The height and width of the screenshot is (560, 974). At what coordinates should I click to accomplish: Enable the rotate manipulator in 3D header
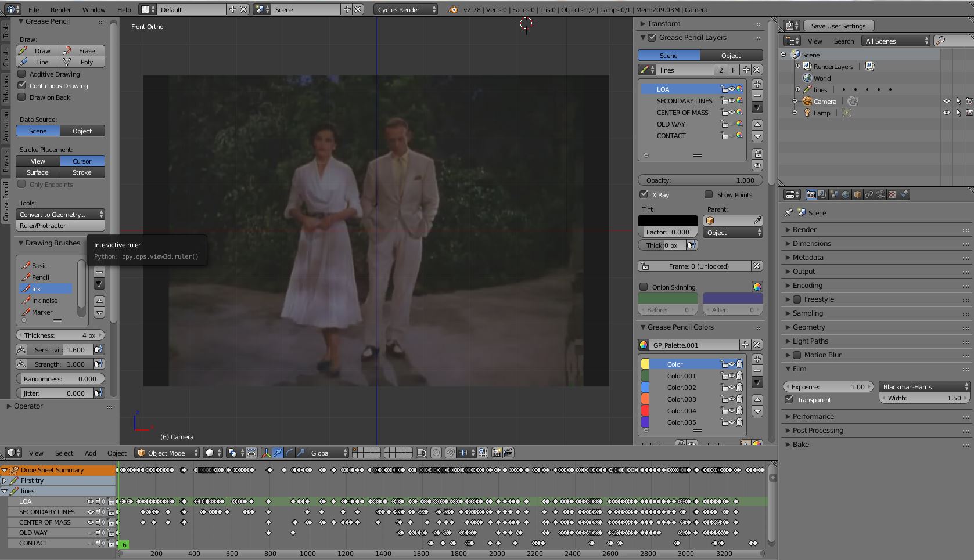pos(289,453)
